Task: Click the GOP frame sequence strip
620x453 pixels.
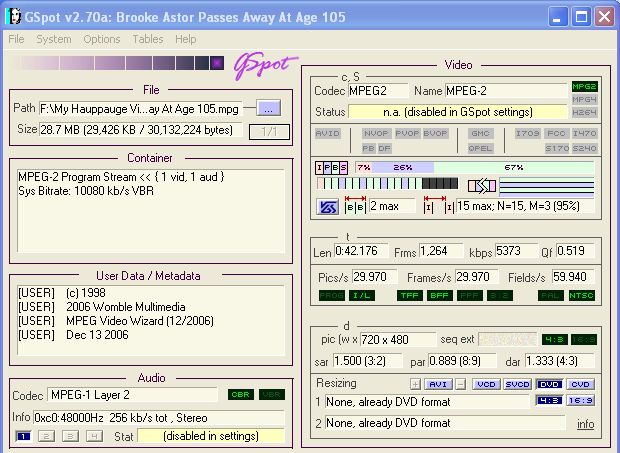Action: [388, 183]
